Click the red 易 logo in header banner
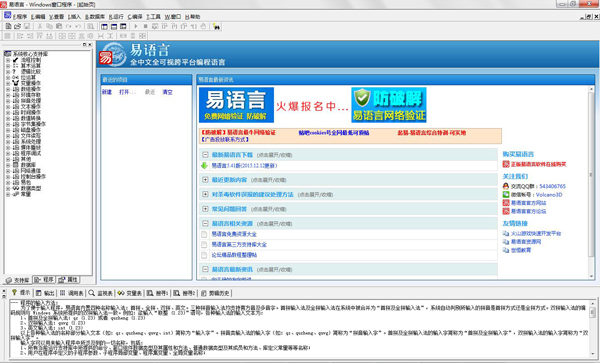This screenshot has width=600, height=363. [106, 58]
